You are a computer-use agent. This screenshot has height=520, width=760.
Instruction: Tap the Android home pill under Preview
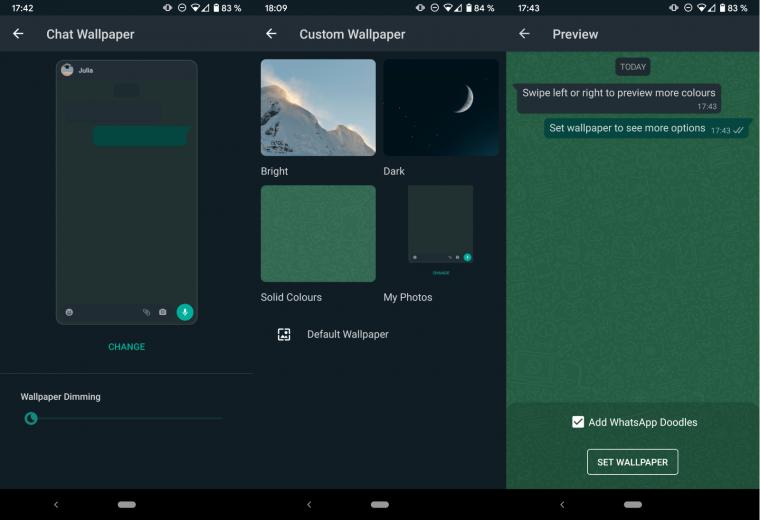(633, 504)
